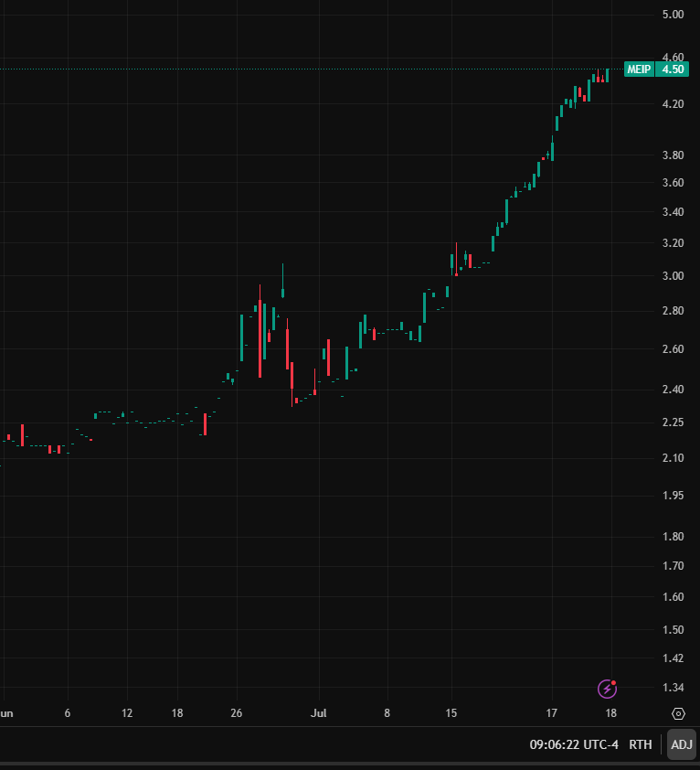
Task: Open timezone menu at 09:06:22 UTC-4
Action: (x=574, y=744)
